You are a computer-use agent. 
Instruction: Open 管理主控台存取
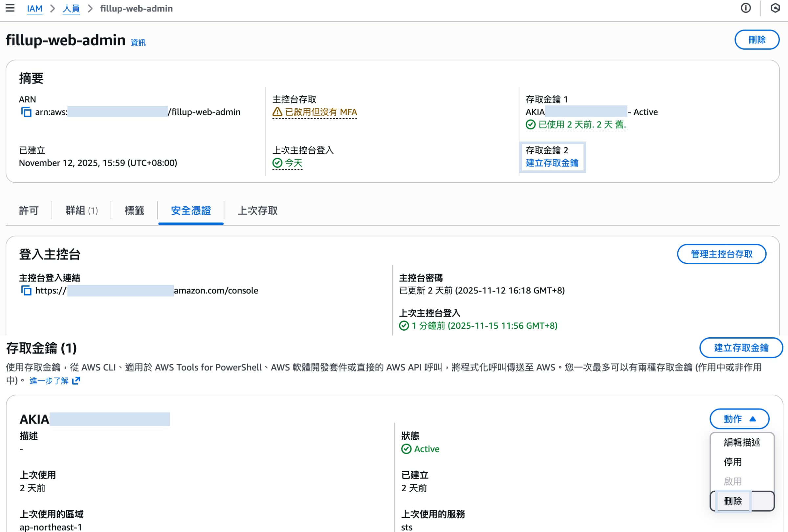point(722,254)
